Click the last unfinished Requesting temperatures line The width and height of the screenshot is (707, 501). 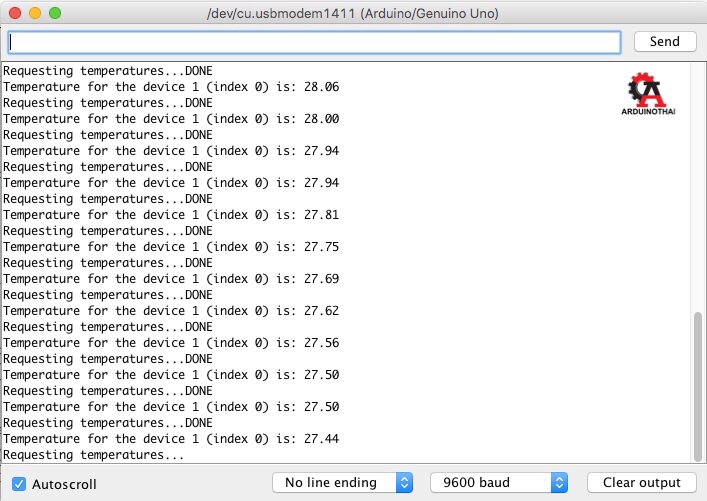click(x=94, y=455)
